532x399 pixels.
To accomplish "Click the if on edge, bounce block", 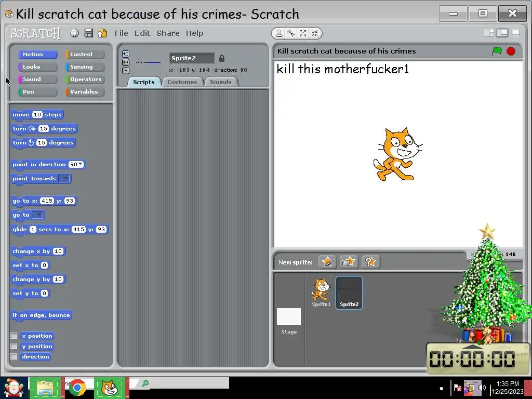I will 41,315.
